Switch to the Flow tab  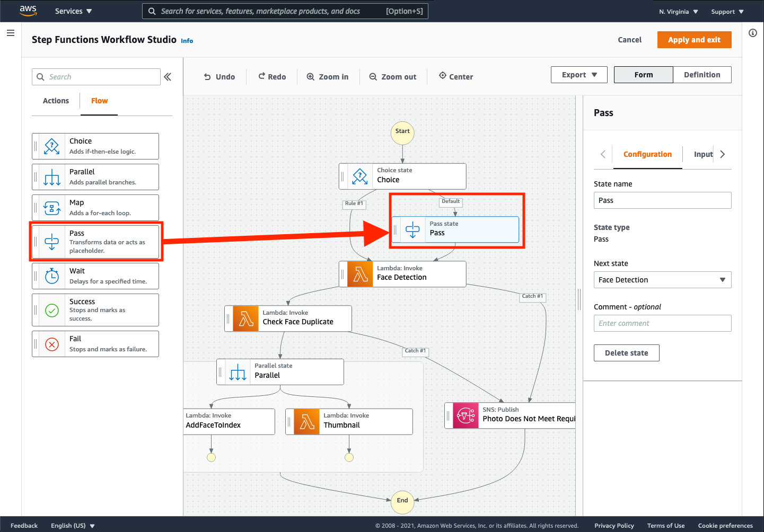click(99, 101)
